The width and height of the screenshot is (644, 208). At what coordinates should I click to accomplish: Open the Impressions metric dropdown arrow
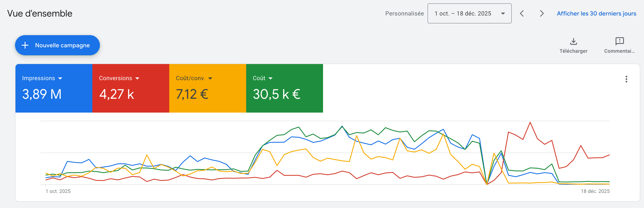point(61,78)
